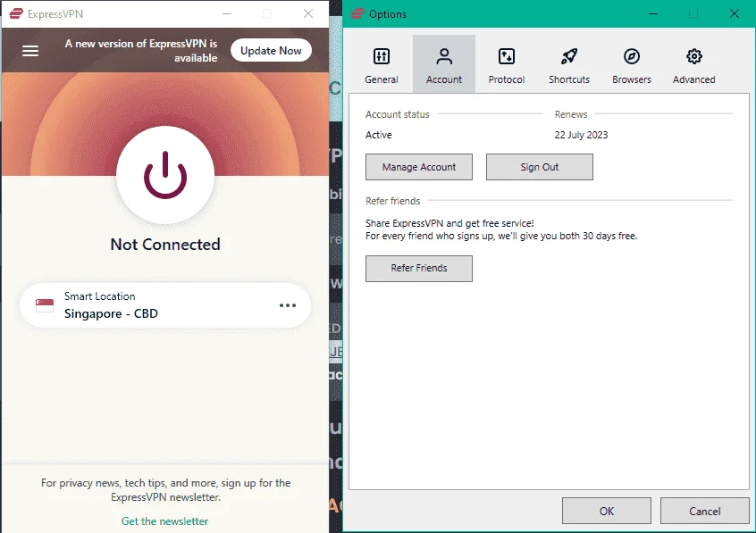Go to the Browsers tab
The height and width of the screenshot is (533, 756).
click(x=632, y=65)
